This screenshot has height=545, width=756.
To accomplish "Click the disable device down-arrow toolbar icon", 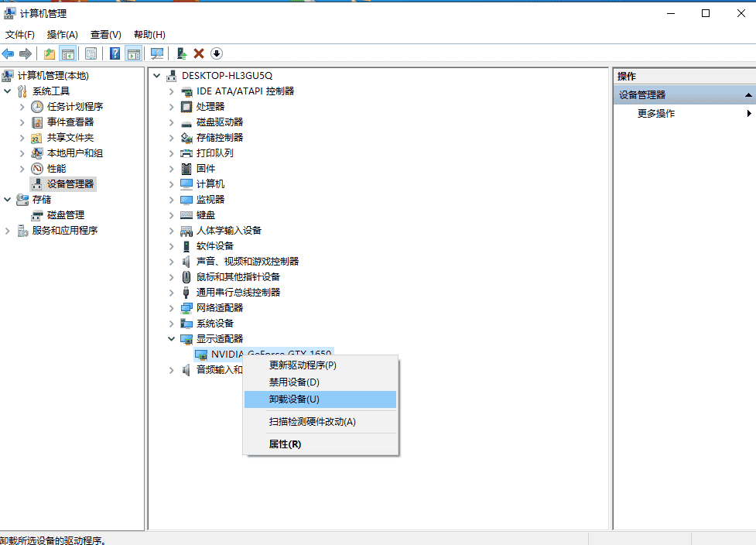I will pos(217,53).
